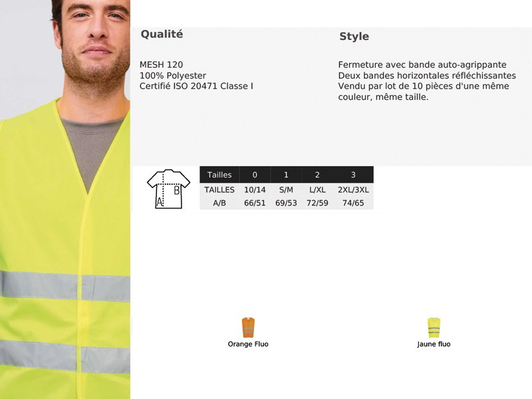Select the Tailles header cell
532x399 pixels.
[x=219, y=175]
